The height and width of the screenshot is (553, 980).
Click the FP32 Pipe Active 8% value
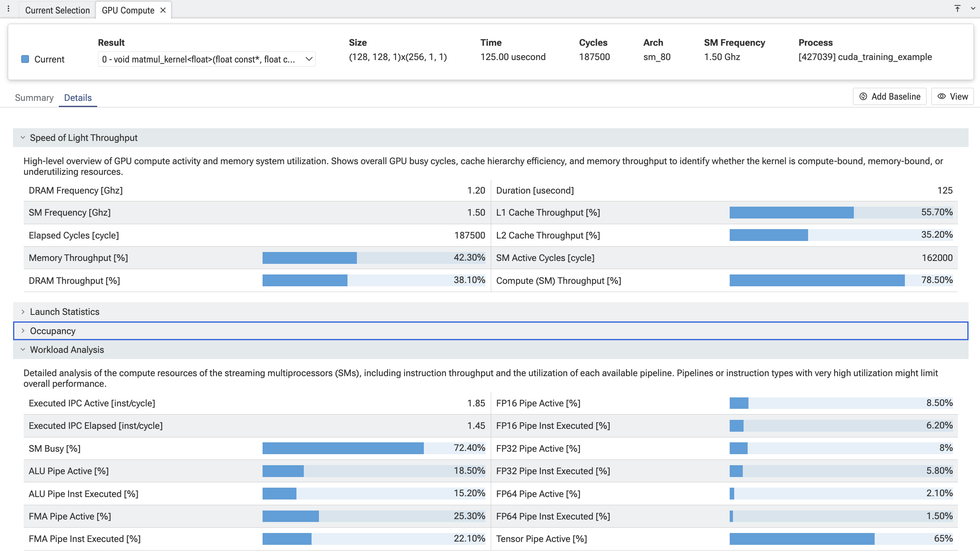click(x=946, y=448)
